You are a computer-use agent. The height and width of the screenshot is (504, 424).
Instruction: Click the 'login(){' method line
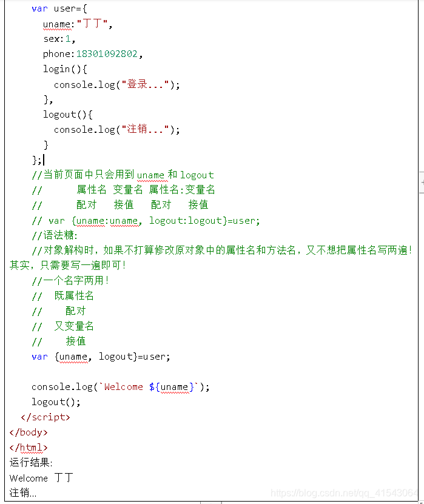tap(65, 69)
